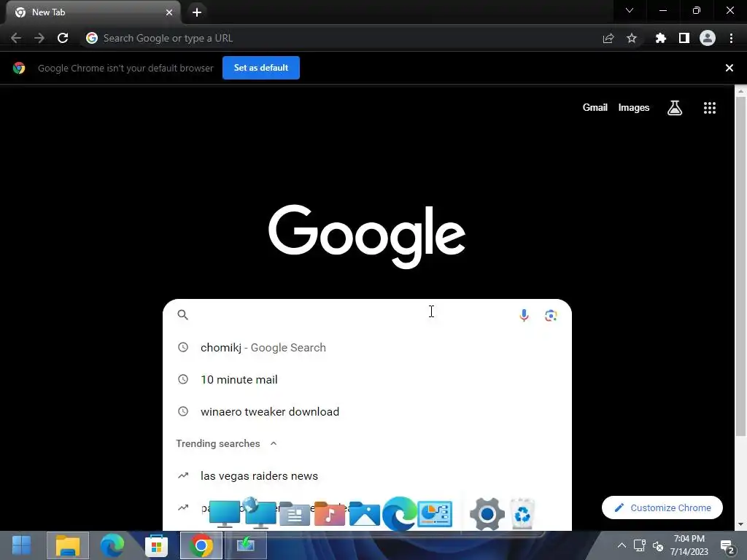Select las vegas raiders news trend

coord(367,475)
